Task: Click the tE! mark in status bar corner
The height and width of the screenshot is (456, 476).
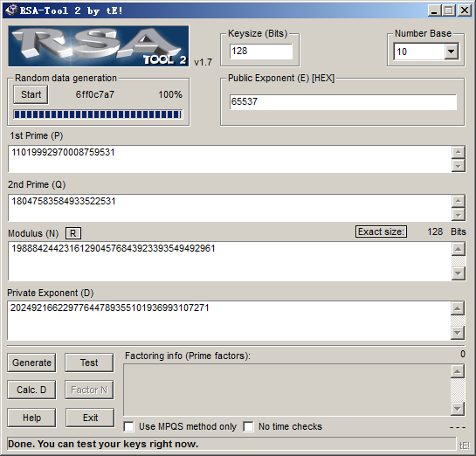Action: coord(465,446)
